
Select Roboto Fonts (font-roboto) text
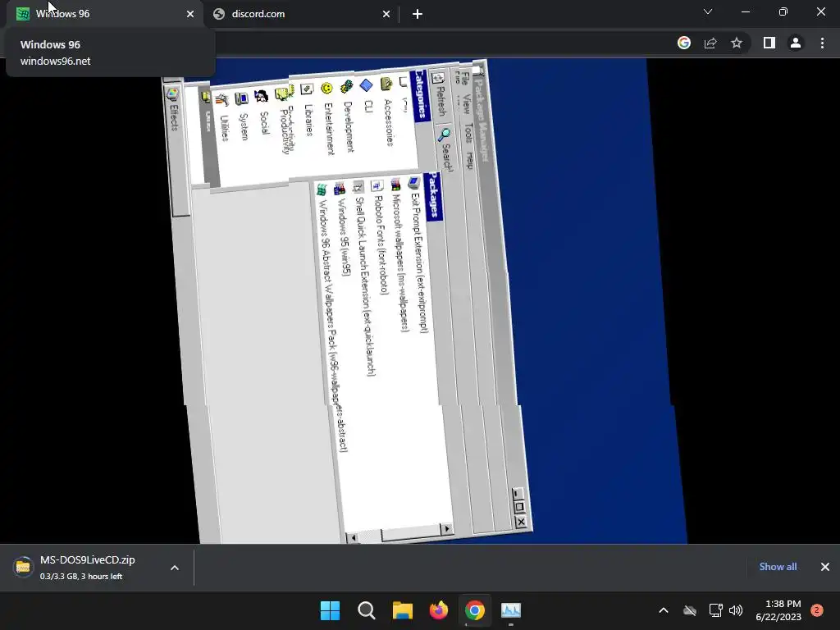[381, 245]
